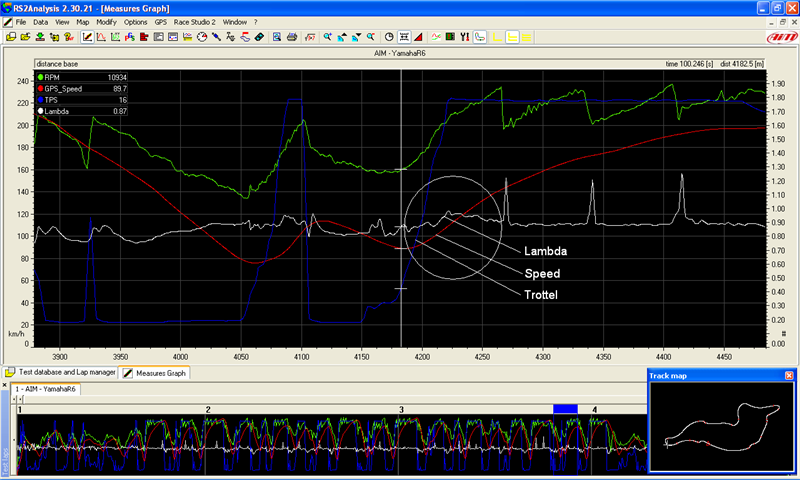
Task: Toggle time base clock icon
Action: coord(389,37)
